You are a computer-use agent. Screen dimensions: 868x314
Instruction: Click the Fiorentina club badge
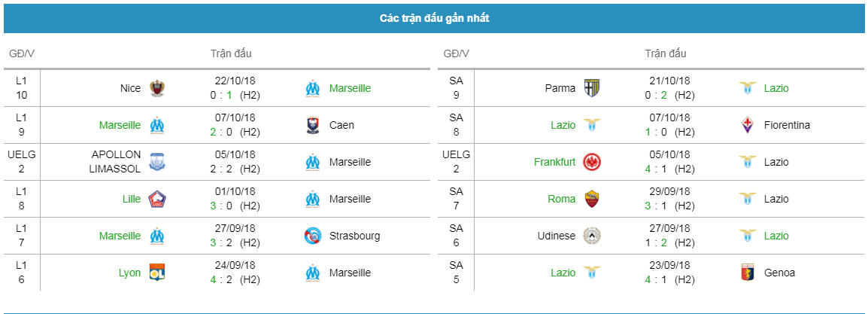point(748,125)
